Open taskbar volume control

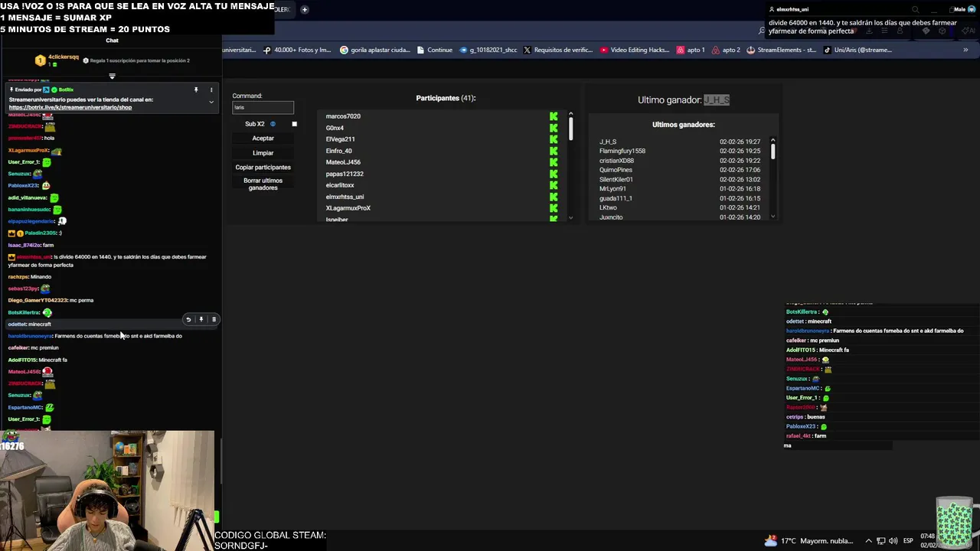tap(893, 541)
